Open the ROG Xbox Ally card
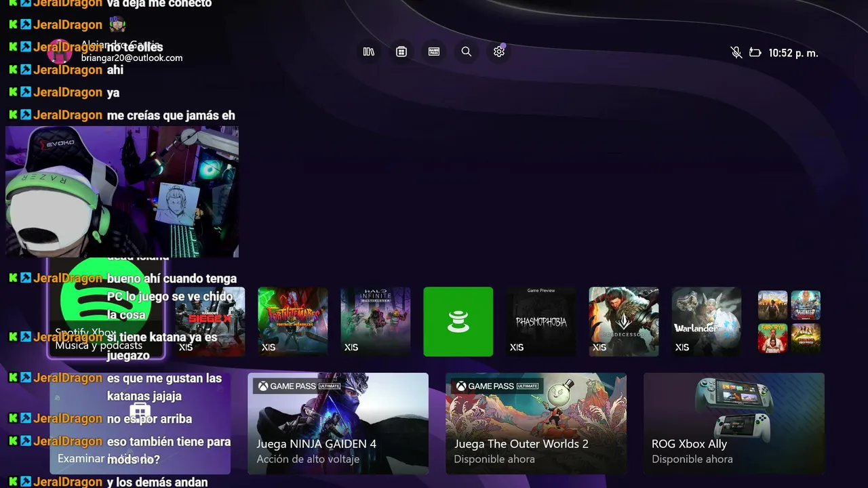 click(x=734, y=423)
